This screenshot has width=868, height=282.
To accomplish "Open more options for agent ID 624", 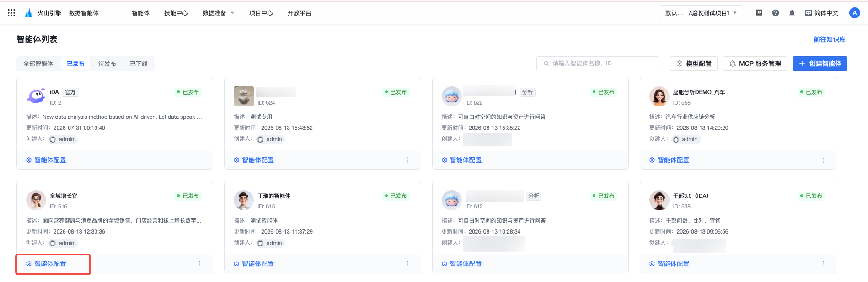I will pos(408,160).
